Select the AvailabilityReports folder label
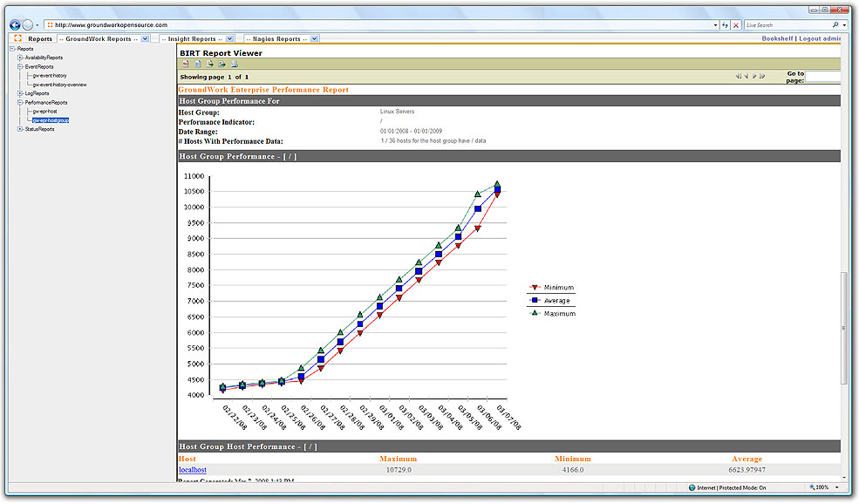 pos(44,58)
